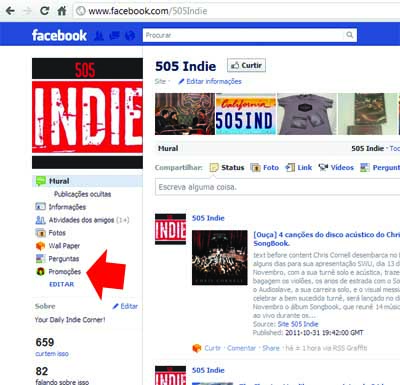Click EDITAR under sidebar menu
Image resolution: width=400 pixels, height=385 pixels.
click(x=62, y=284)
